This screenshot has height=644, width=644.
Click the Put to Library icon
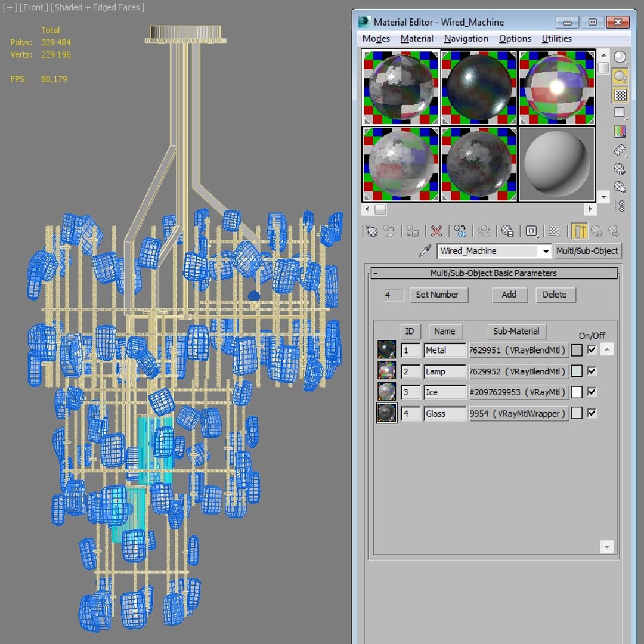click(507, 231)
